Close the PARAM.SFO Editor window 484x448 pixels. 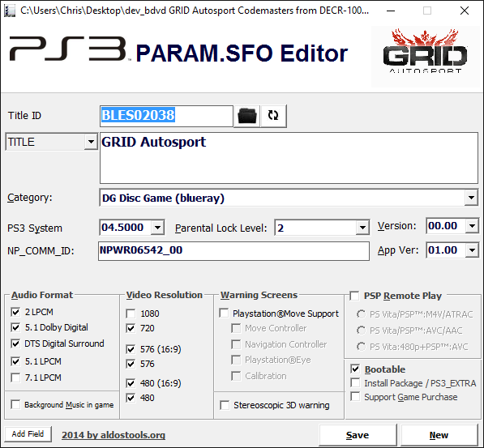tap(465, 11)
